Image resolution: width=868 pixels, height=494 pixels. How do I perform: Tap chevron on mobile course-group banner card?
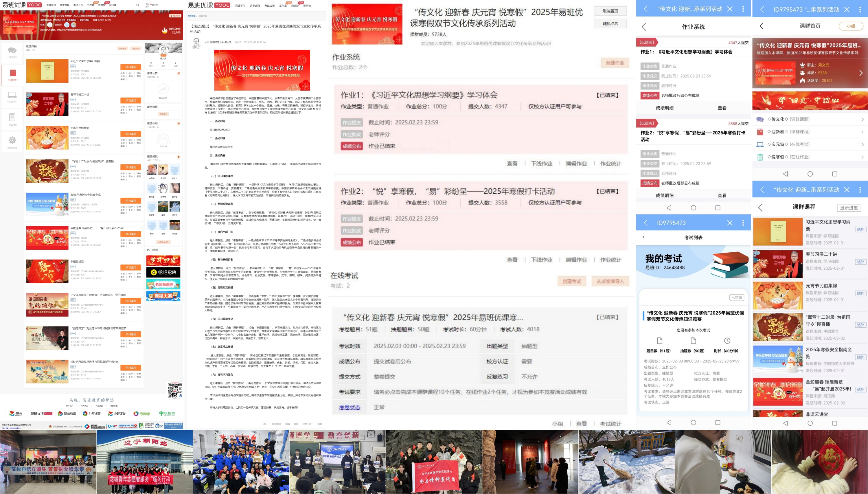(861, 73)
